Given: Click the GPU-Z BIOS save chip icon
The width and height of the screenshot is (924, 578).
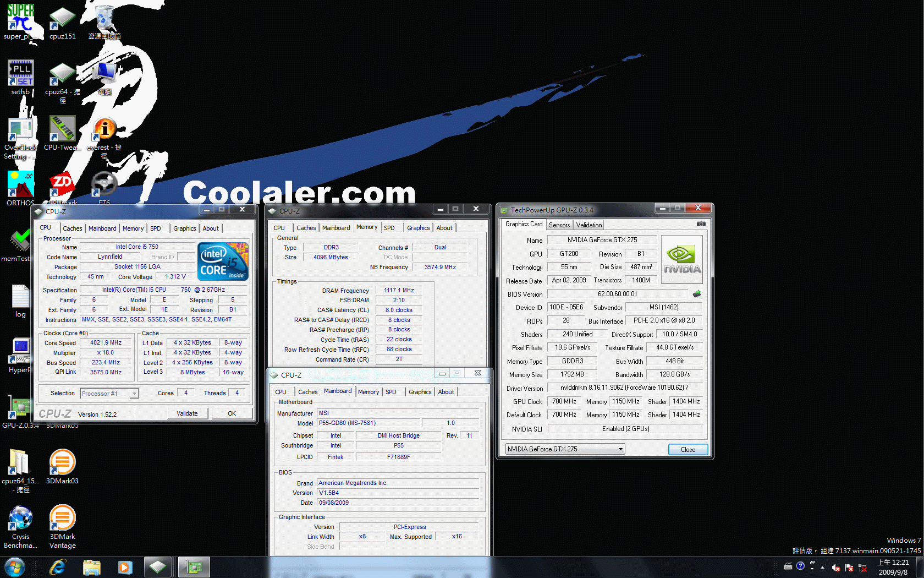Looking at the screenshot, I should click(x=697, y=294).
